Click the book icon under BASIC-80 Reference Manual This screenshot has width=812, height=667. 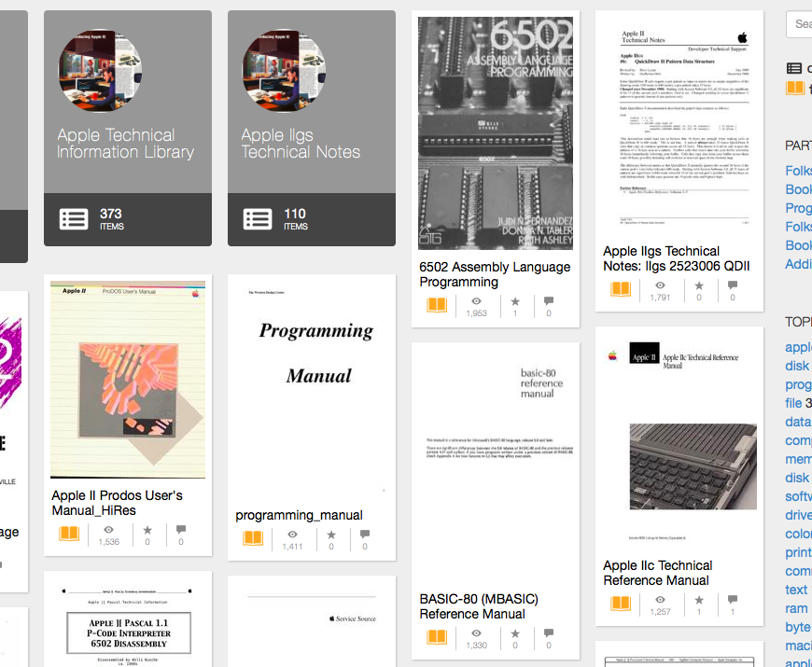[x=437, y=637]
